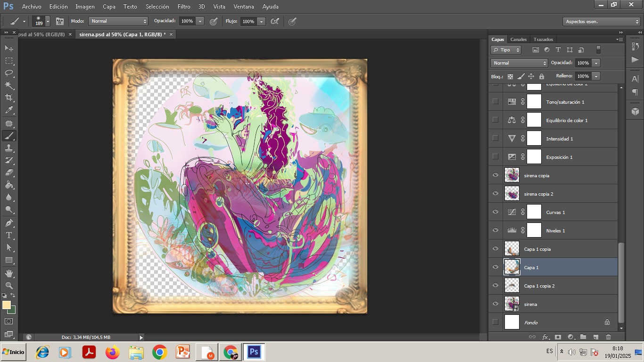This screenshot has width=644, height=362.
Task: Create a new group folder icon
Action: pyautogui.click(x=583, y=337)
